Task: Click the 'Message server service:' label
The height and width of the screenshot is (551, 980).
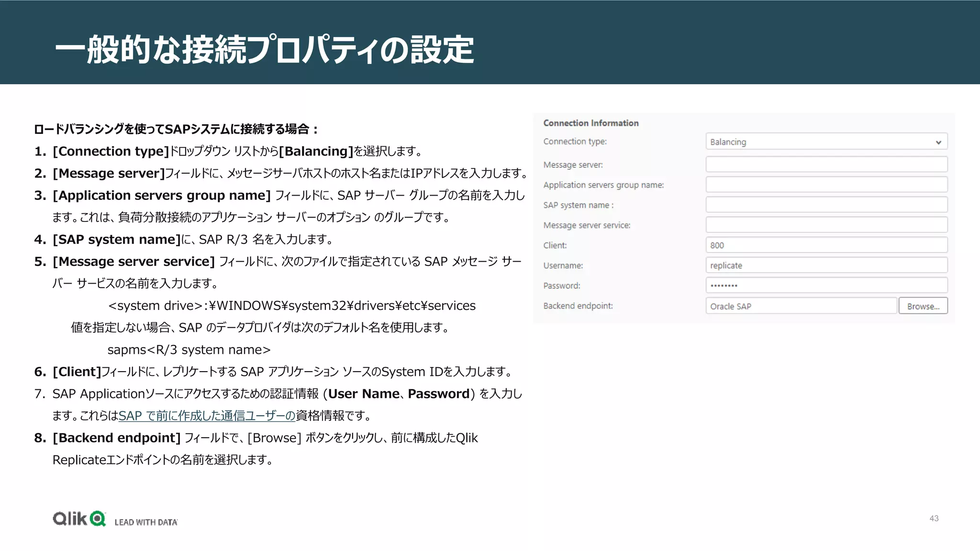Action: pos(587,225)
